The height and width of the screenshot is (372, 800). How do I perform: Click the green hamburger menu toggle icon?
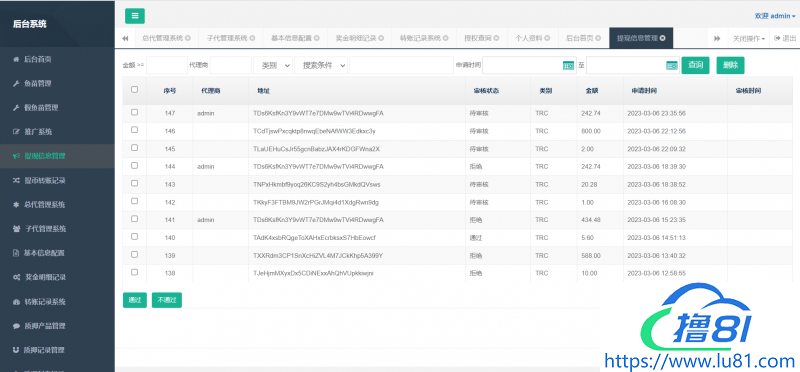[135, 16]
